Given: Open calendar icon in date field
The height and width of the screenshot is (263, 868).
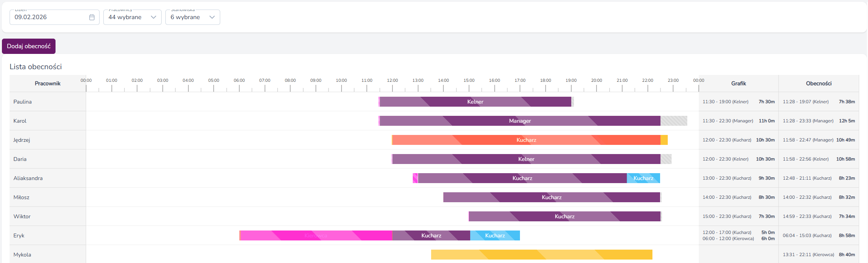Looking at the screenshot, I should pyautogui.click(x=92, y=17).
